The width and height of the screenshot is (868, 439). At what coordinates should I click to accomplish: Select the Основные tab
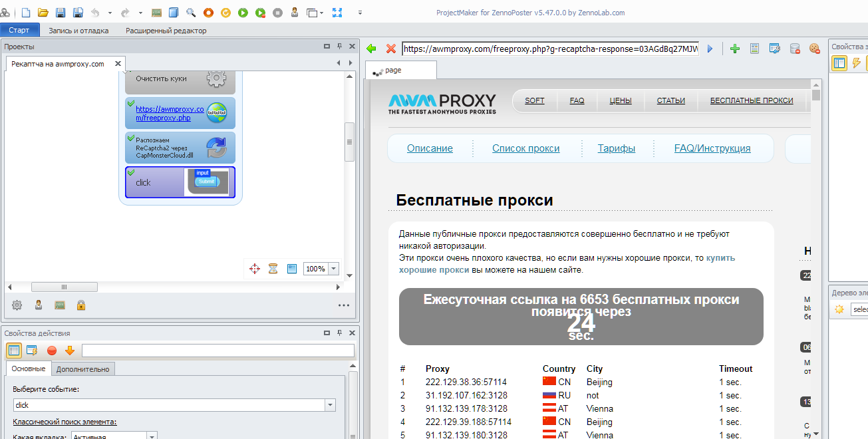pyautogui.click(x=29, y=368)
